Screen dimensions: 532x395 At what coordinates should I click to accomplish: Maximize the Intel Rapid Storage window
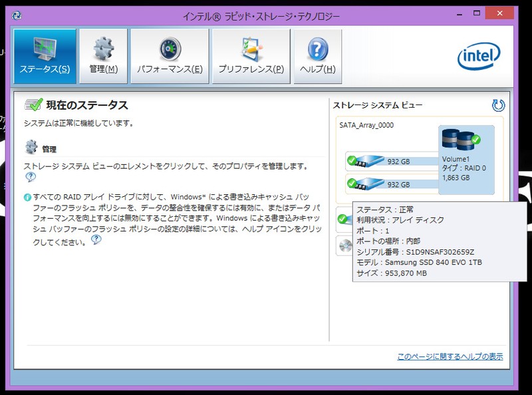coord(477,13)
